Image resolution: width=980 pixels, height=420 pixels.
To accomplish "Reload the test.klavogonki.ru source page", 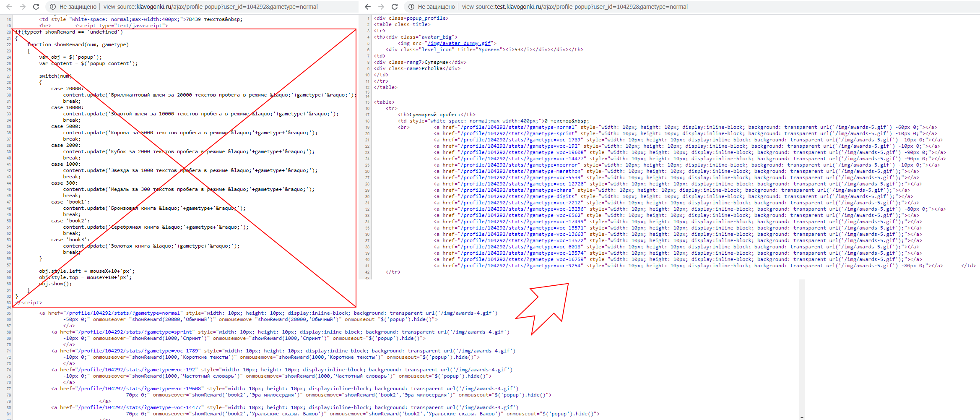I will [395, 7].
